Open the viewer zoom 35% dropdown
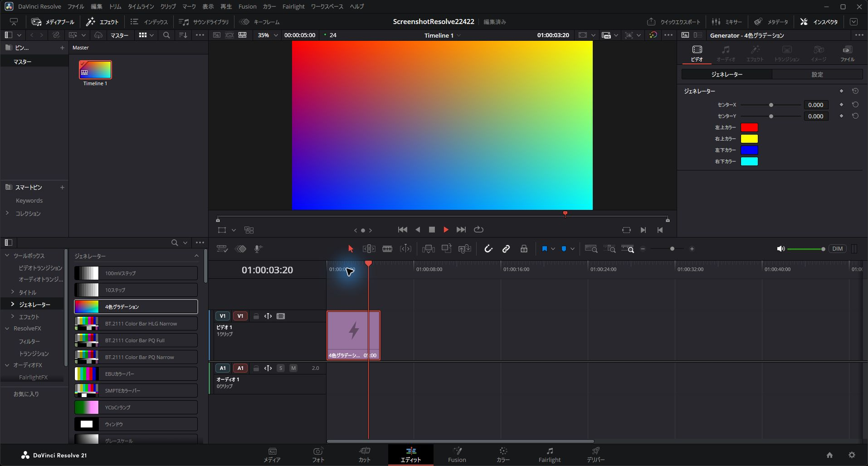This screenshot has height=466, width=868. coord(268,35)
